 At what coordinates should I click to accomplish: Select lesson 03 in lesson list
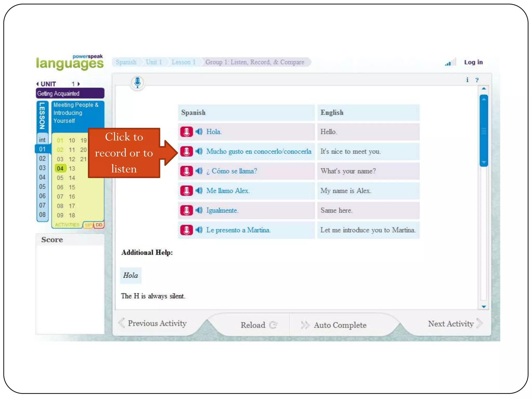point(42,168)
